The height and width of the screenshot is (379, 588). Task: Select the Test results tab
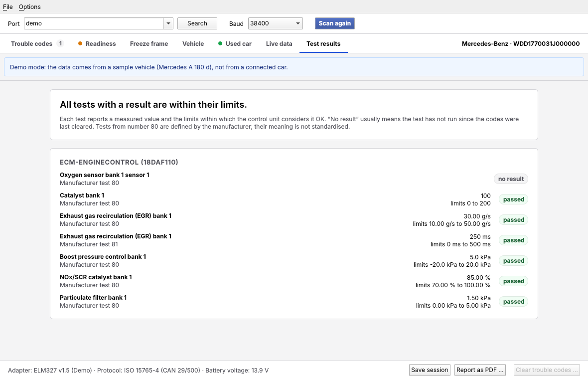pyautogui.click(x=323, y=43)
